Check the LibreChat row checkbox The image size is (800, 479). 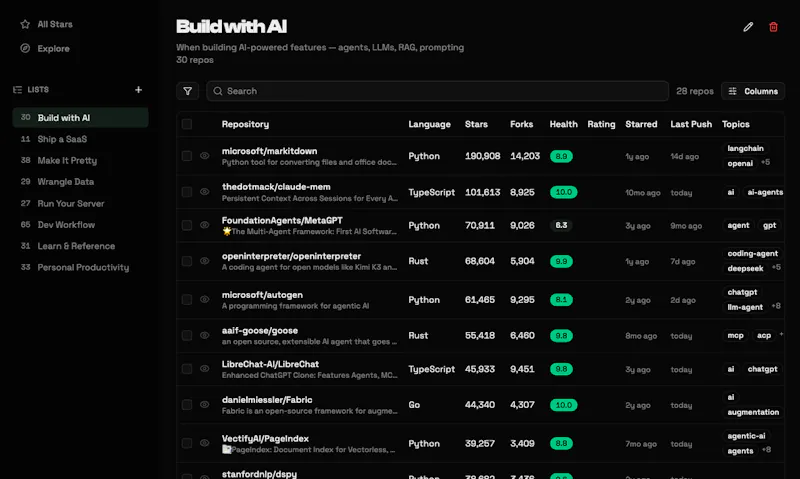(187, 369)
